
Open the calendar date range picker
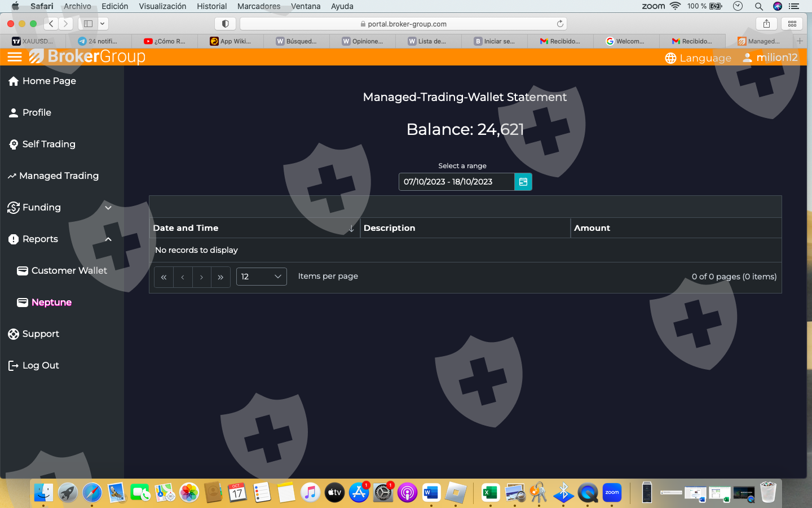pyautogui.click(x=523, y=182)
